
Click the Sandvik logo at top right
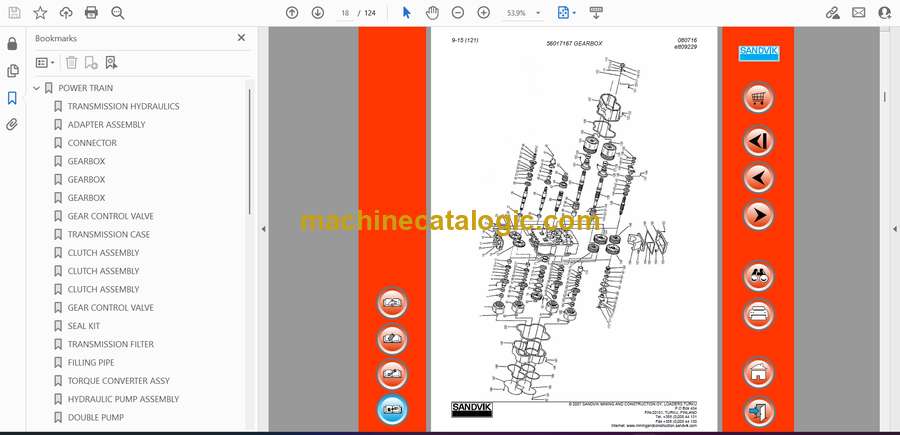coord(758,53)
